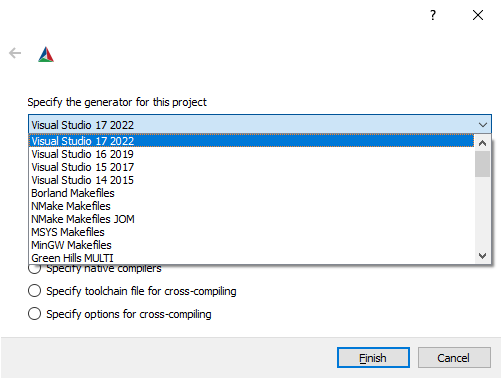Click the Cancel button
Viewport: 502px width, 379px height.
coord(454,358)
